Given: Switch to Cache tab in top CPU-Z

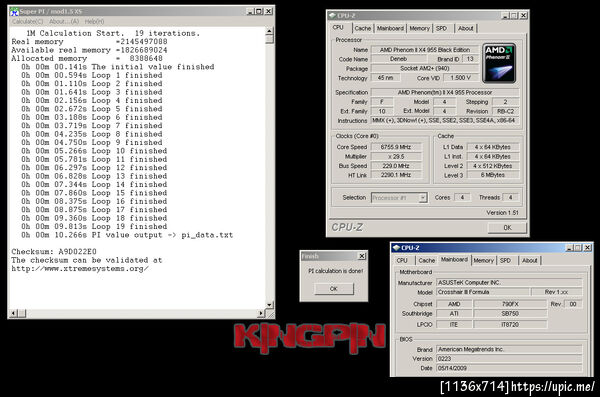Looking at the screenshot, I should (x=362, y=28).
